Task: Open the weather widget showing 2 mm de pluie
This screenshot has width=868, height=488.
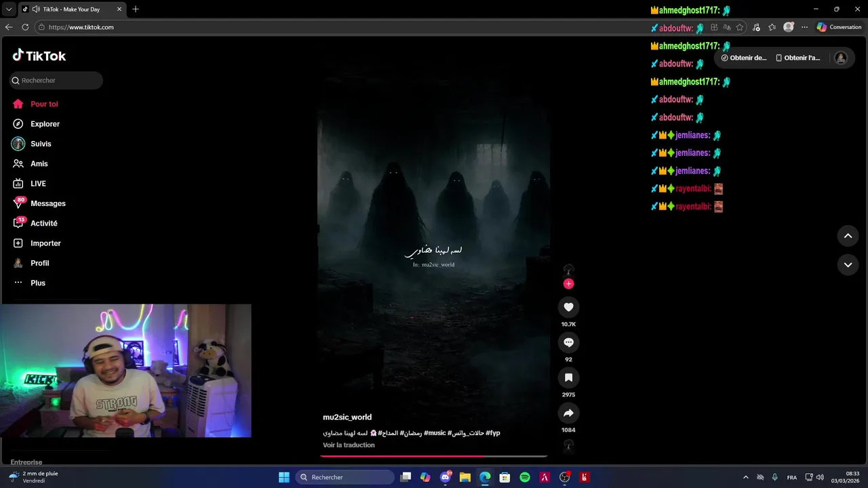Action: point(34,477)
